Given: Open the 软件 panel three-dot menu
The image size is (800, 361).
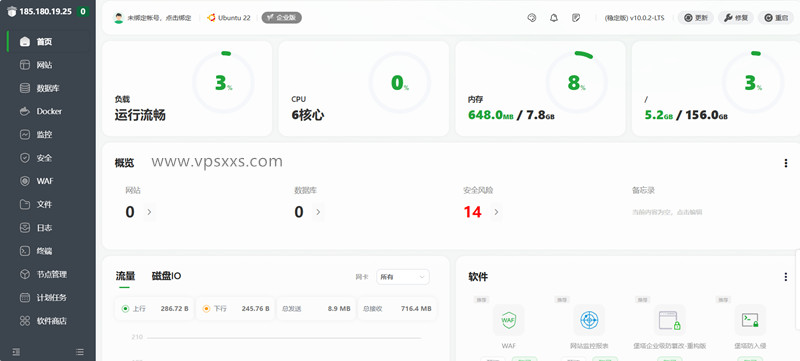Looking at the screenshot, I should tap(786, 277).
